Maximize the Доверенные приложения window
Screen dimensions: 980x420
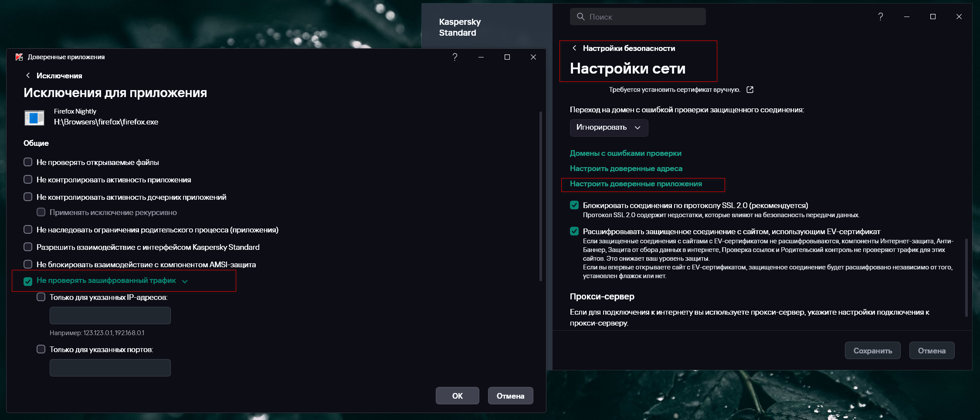(507, 57)
